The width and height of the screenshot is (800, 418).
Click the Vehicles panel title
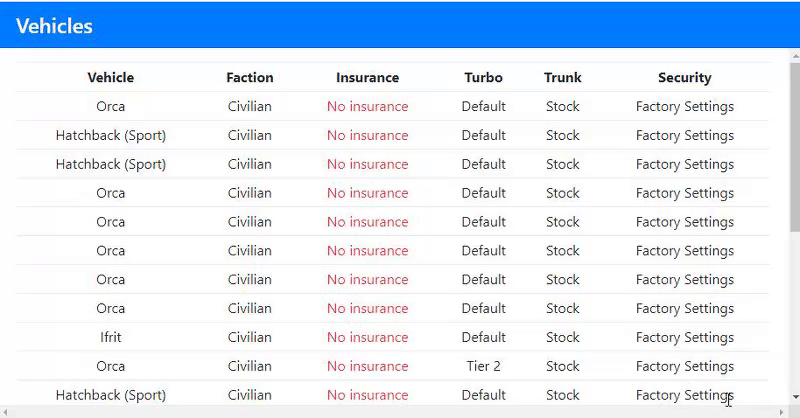pyautogui.click(x=55, y=27)
